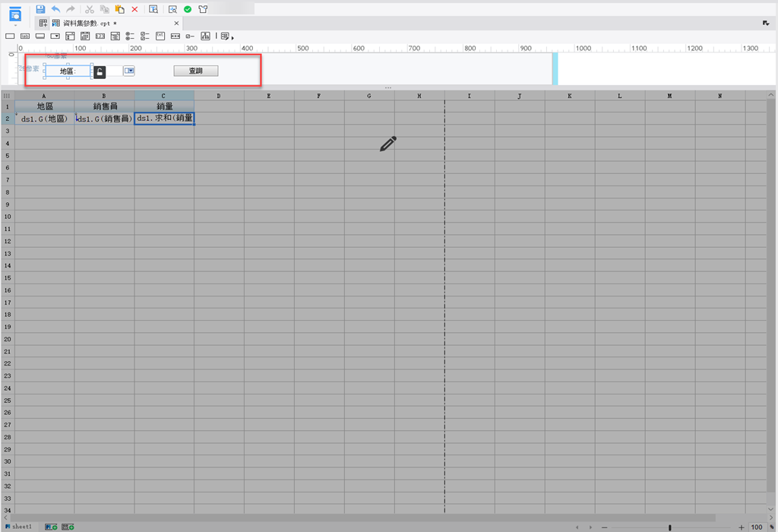Select the date calendar widget icon
The width and height of the screenshot is (778, 532).
coord(85,36)
